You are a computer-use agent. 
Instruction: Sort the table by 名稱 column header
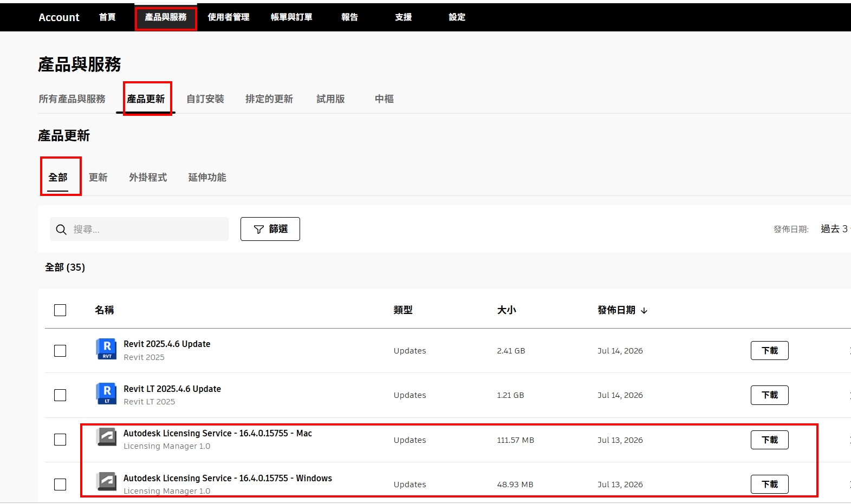pos(105,310)
